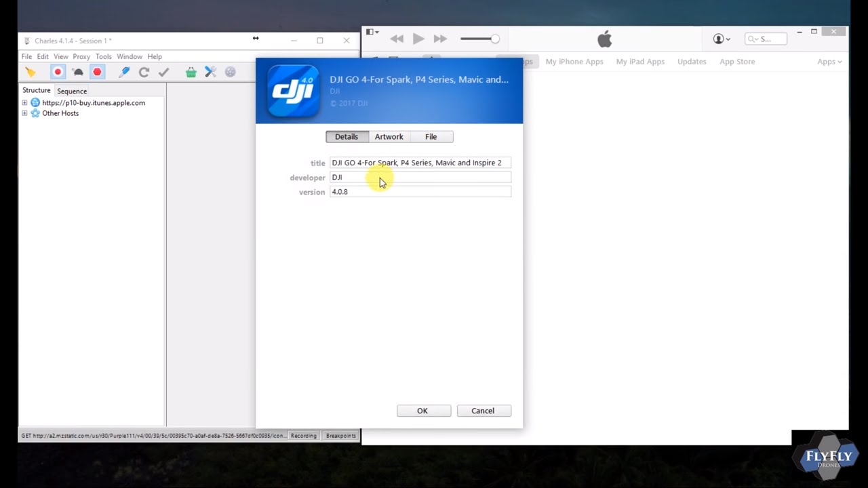Image resolution: width=868 pixels, height=488 pixels.
Task: Select the https://p10-buy.itunes.apple.com host row
Action: [x=94, y=103]
